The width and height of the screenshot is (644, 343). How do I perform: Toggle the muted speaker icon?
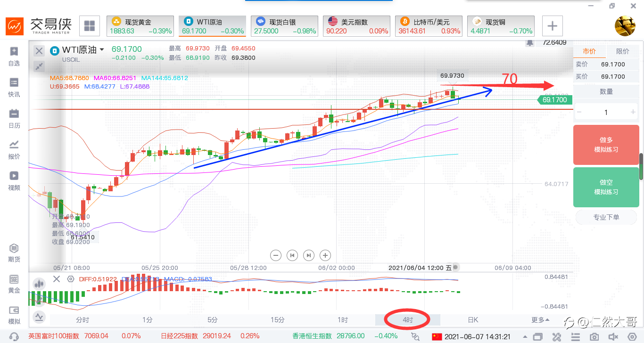coord(613,336)
